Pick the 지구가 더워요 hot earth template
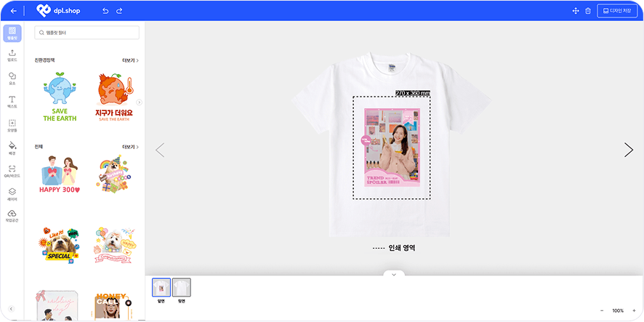This screenshot has width=644, height=322. click(x=113, y=97)
